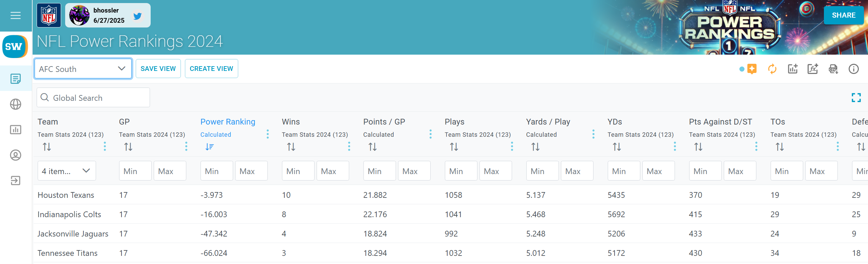This screenshot has width=868, height=264.
Task: Open Power Ranking column options menu
Action: coord(268,134)
